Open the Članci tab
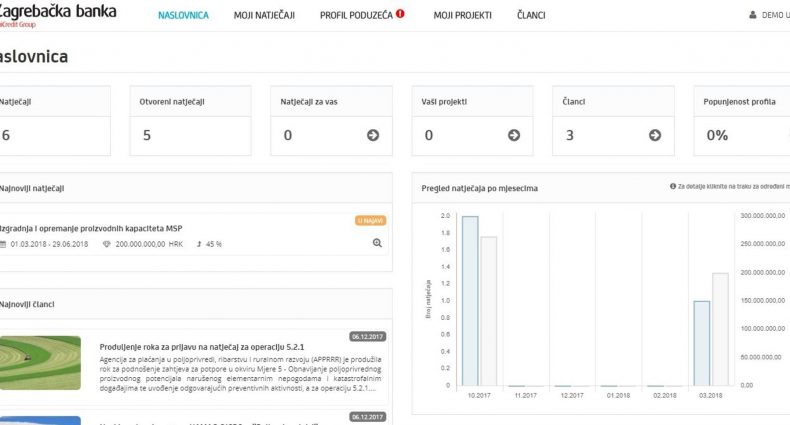This screenshot has width=790, height=425. [x=531, y=16]
